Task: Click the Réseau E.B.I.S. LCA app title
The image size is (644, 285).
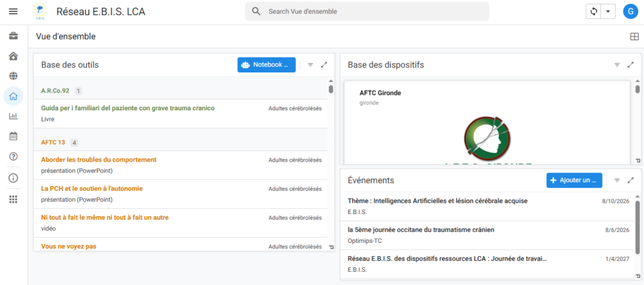Action: point(101,11)
